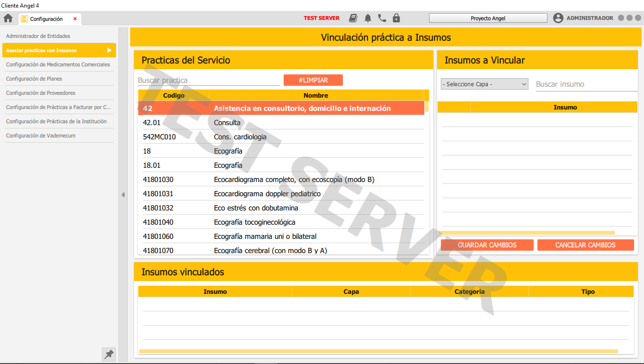Click the lock icon in the top toolbar
The image size is (644, 364).
(x=396, y=18)
